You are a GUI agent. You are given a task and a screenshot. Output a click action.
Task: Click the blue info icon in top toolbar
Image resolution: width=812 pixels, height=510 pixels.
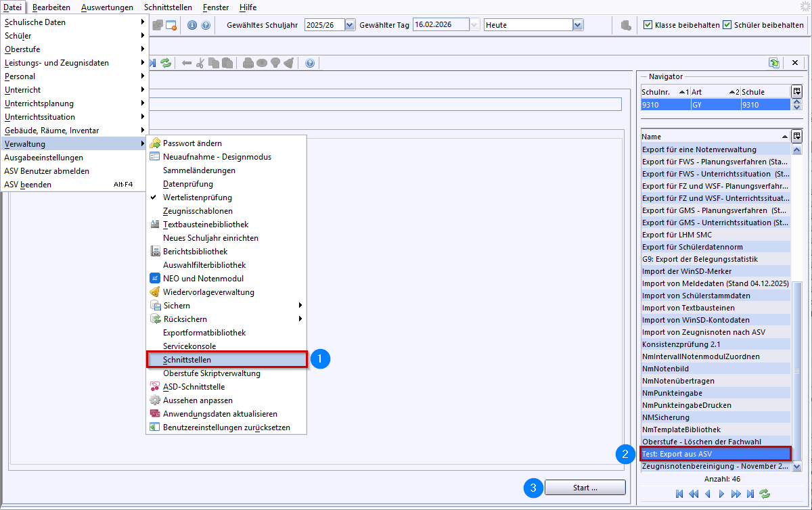[x=191, y=25]
